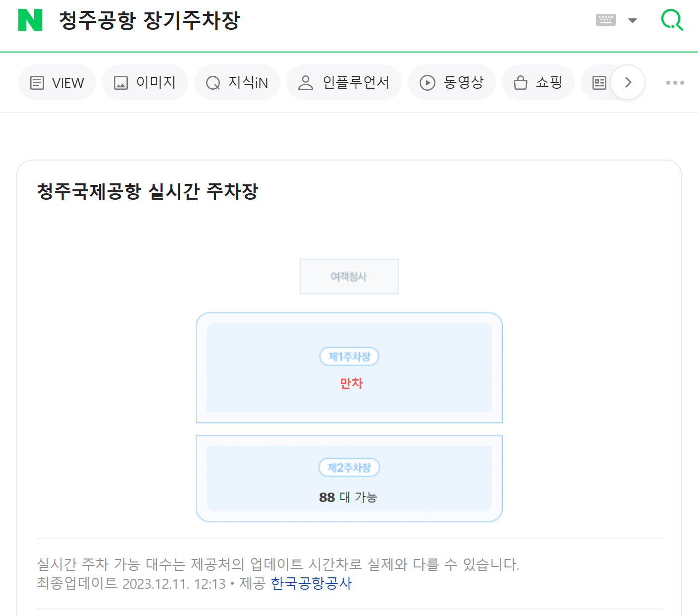Image resolution: width=698 pixels, height=616 pixels.
Task: Open the 한국공항공사 provider link
Action: tap(311, 584)
